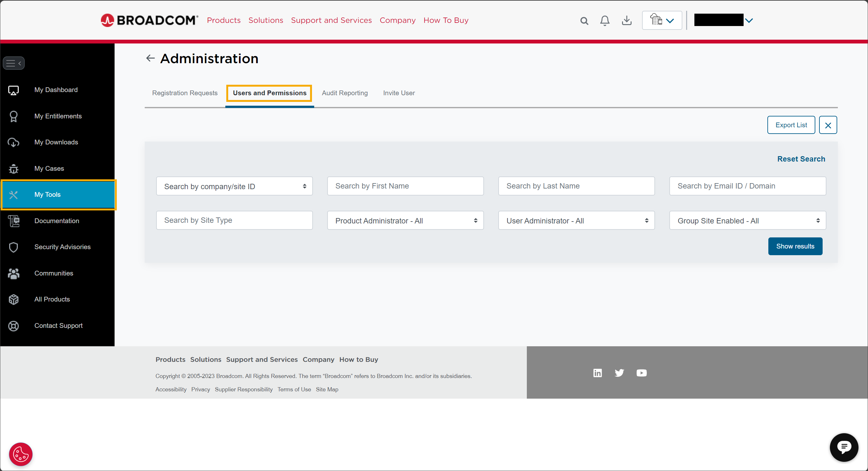Click the Twitter icon in footer

pyautogui.click(x=619, y=373)
